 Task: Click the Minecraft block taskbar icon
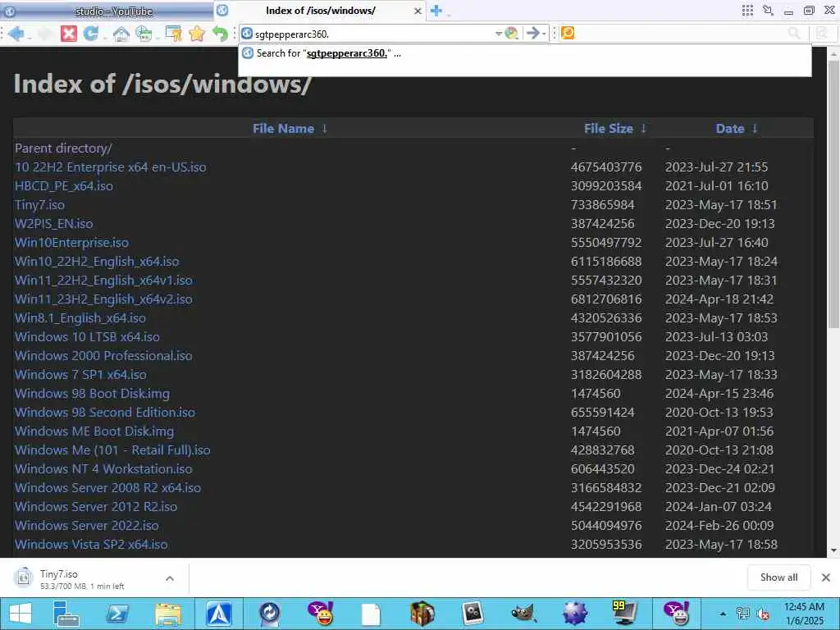[x=422, y=614]
